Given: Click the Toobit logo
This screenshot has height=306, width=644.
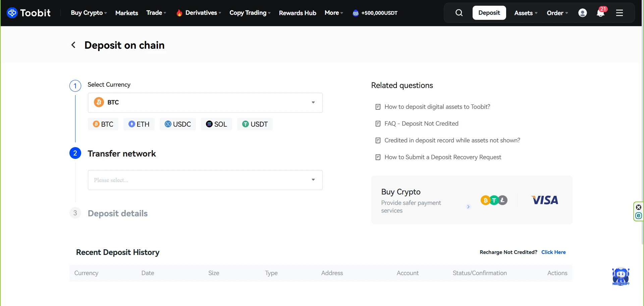Looking at the screenshot, I should [29, 13].
